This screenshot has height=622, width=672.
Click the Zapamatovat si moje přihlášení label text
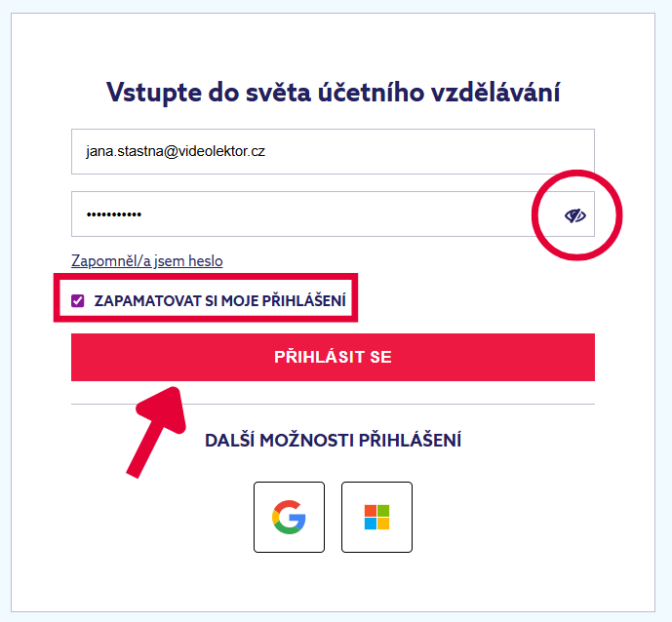219,301
